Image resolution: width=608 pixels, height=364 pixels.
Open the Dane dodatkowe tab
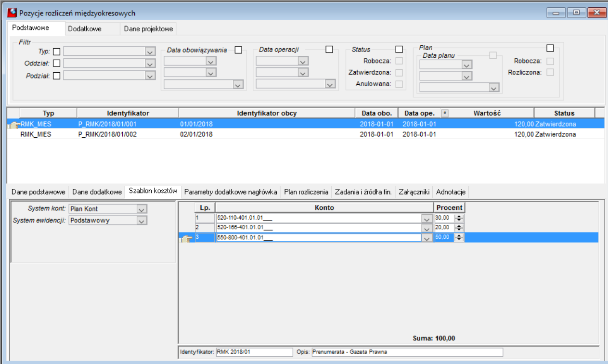coord(97,192)
